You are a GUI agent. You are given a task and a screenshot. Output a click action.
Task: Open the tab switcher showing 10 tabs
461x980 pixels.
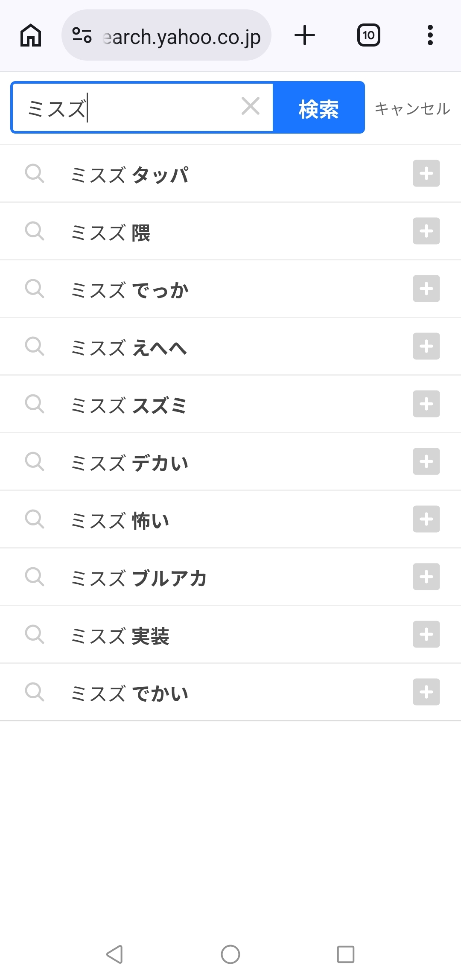[368, 35]
